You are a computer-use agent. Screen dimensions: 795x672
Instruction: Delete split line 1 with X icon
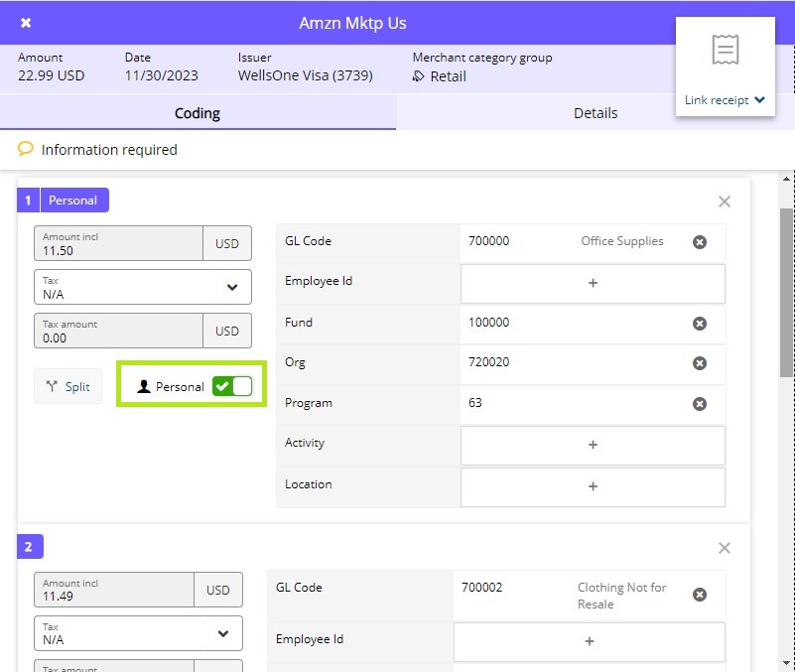[725, 202]
